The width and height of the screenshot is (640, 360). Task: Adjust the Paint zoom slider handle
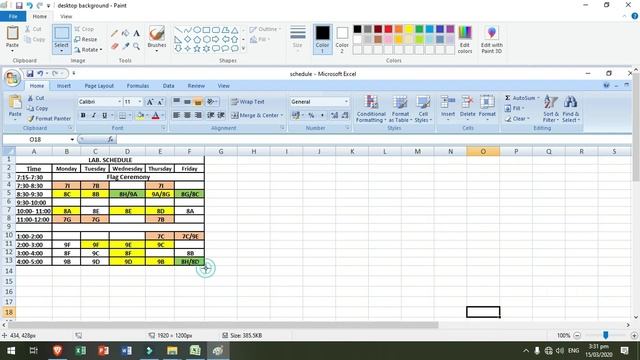click(606, 335)
